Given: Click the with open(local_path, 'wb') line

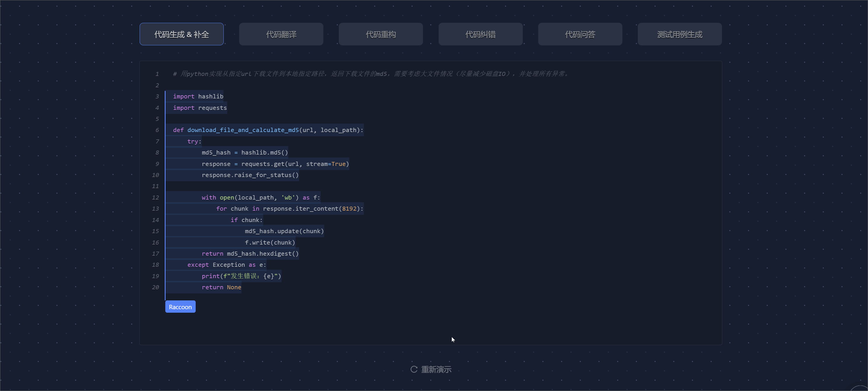Looking at the screenshot, I should (261, 198).
